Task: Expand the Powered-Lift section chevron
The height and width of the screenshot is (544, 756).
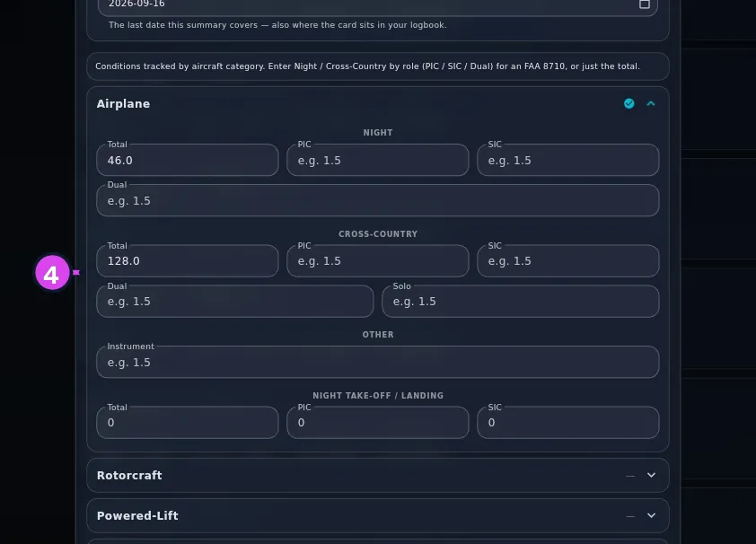Action: (651, 515)
